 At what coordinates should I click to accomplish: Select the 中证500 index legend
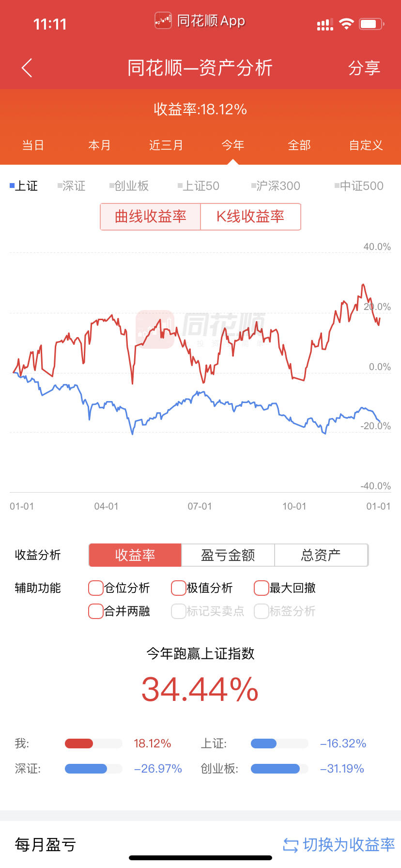tap(359, 186)
